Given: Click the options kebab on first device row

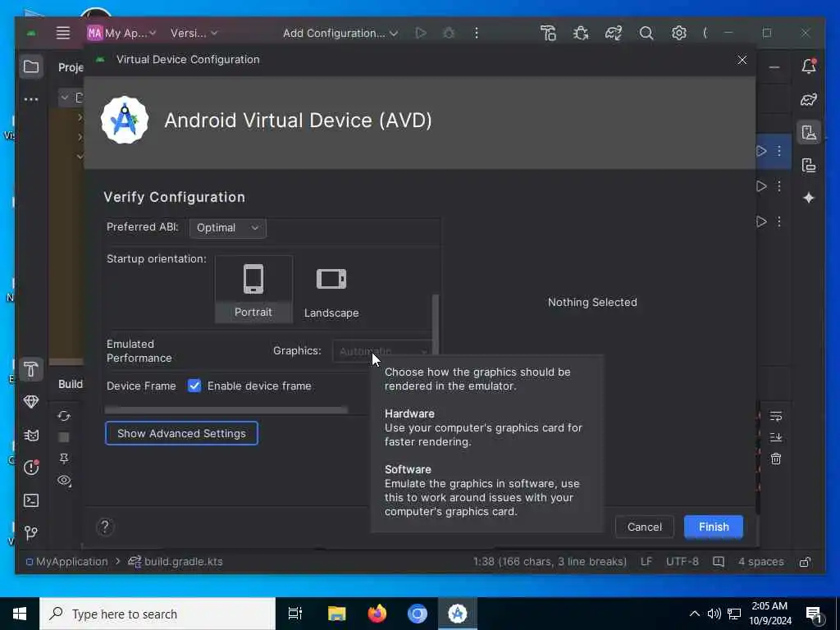Looking at the screenshot, I should (x=779, y=151).
